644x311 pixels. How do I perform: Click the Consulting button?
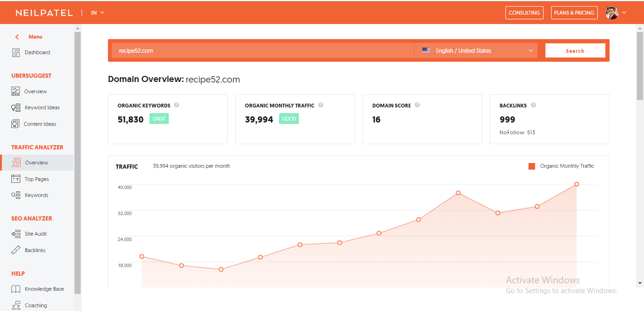tap(524, 13)
